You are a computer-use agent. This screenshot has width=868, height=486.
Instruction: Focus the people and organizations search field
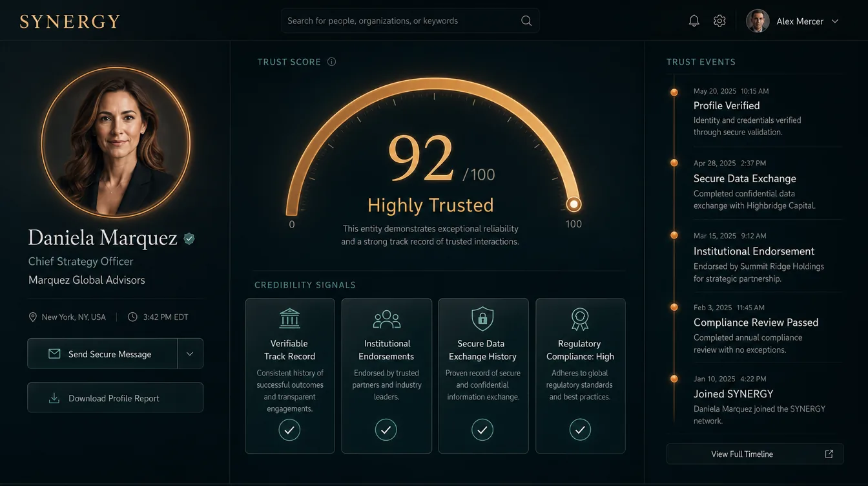coord(410,21)
